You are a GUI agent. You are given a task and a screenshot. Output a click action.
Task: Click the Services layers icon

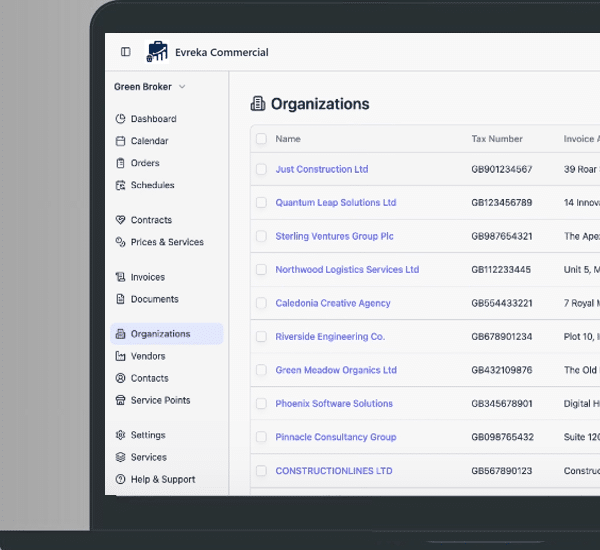pyautogui.click(x=120, y=457)
